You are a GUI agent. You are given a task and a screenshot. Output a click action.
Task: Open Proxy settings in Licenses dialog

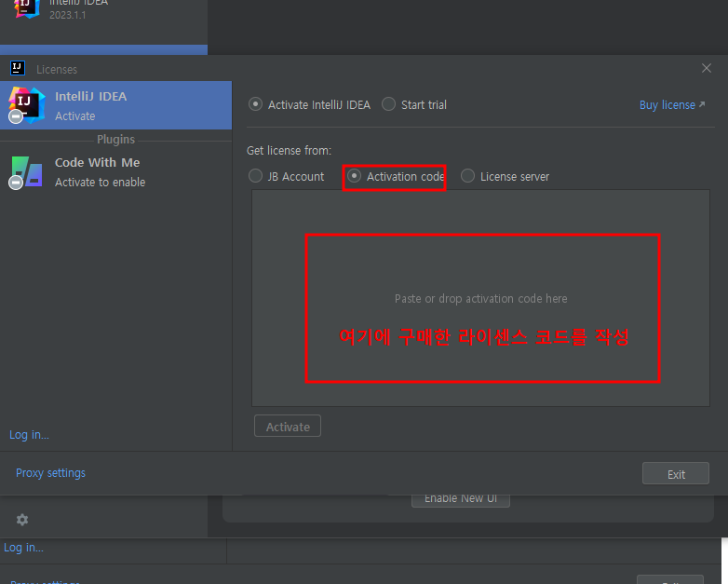(50, 473)
